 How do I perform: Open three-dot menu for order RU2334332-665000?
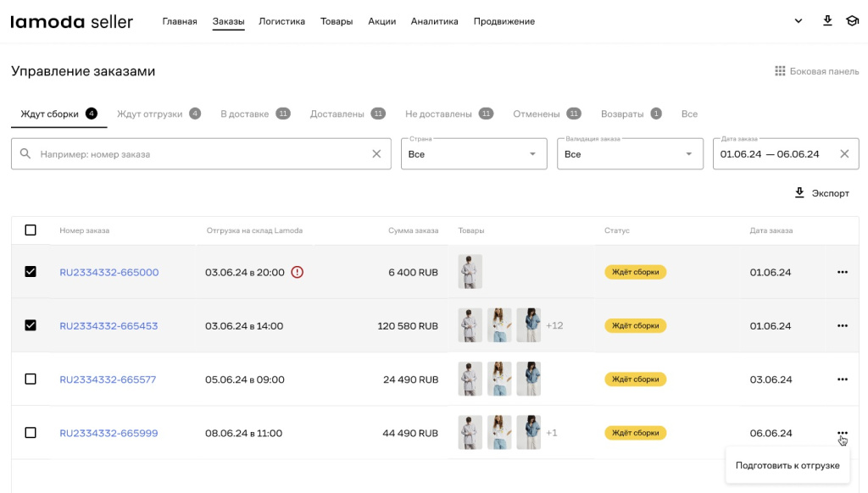pyautogui.click(x=842, y=272)
